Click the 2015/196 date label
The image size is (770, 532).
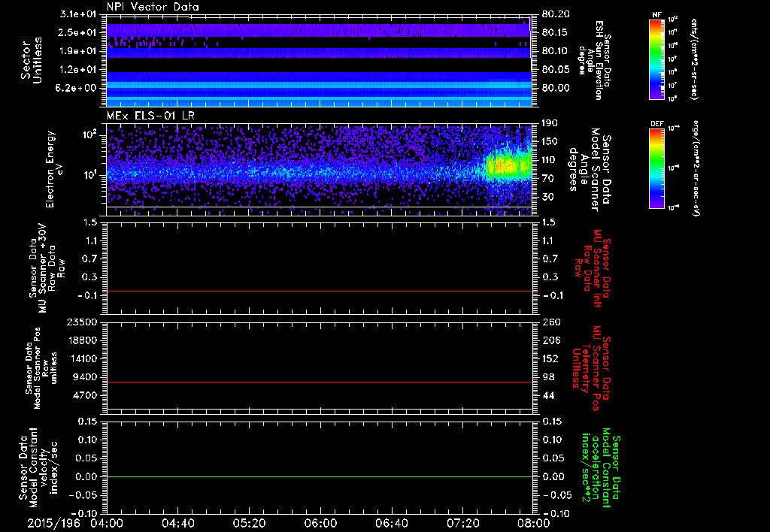[x=52, y=522]
